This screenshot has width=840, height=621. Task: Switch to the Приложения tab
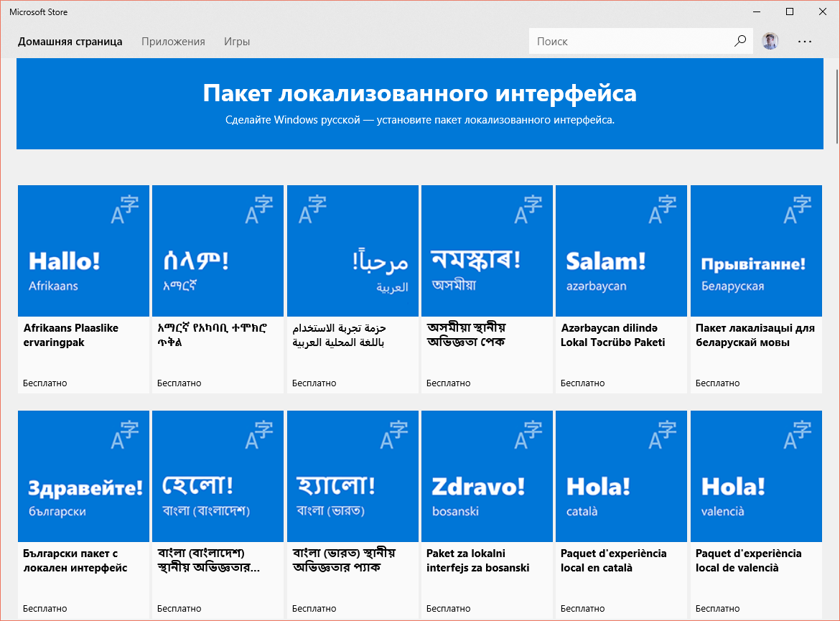(173, 41)
